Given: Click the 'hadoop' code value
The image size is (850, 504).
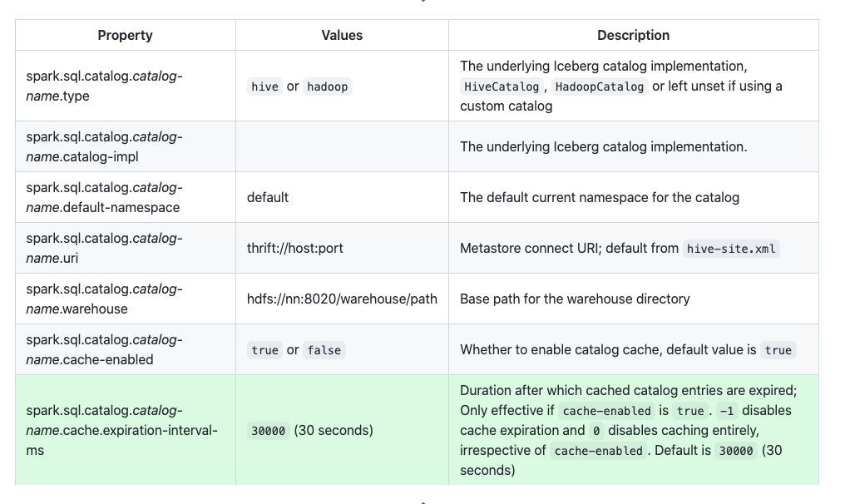Looking at the screenshot, I should (x=327, y=86).
